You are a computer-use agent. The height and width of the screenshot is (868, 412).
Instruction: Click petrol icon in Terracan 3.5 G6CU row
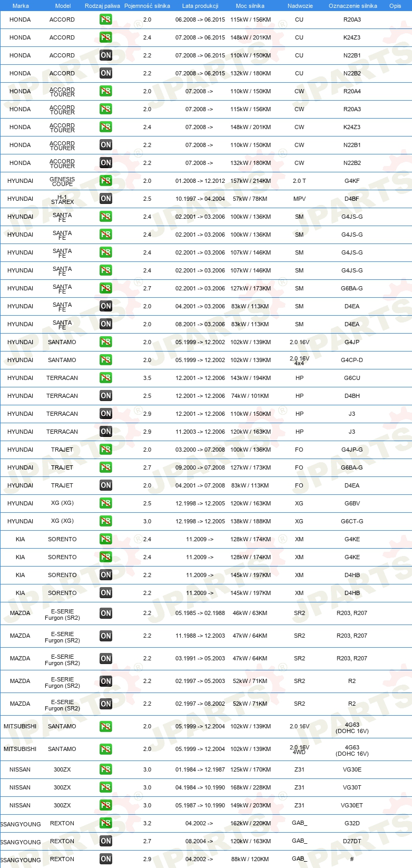[105, 378]
